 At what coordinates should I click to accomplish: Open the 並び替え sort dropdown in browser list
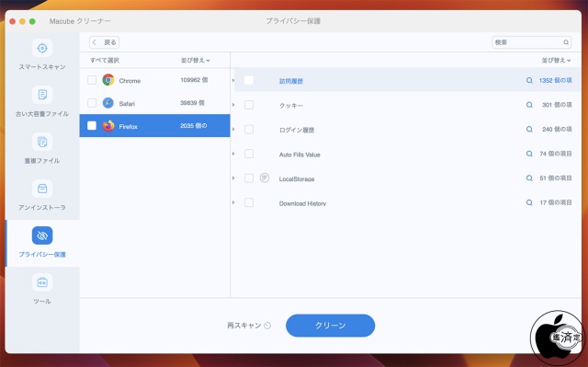pyautogui.click(x=196, y=61)
